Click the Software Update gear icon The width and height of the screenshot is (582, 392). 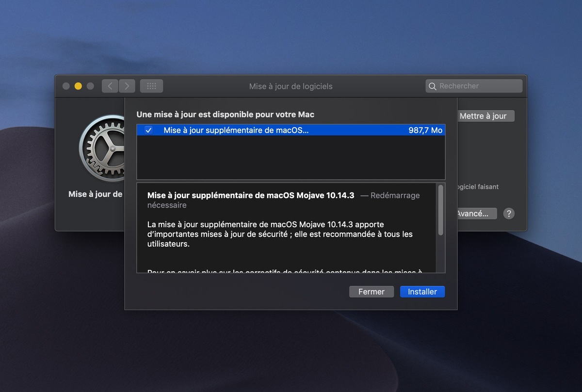coord(101,148)
